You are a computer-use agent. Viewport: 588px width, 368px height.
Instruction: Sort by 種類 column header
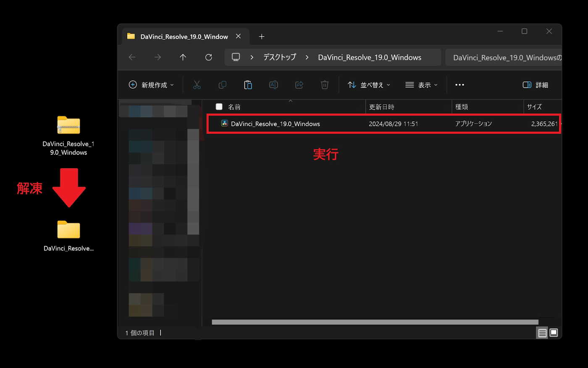[462, 107]
